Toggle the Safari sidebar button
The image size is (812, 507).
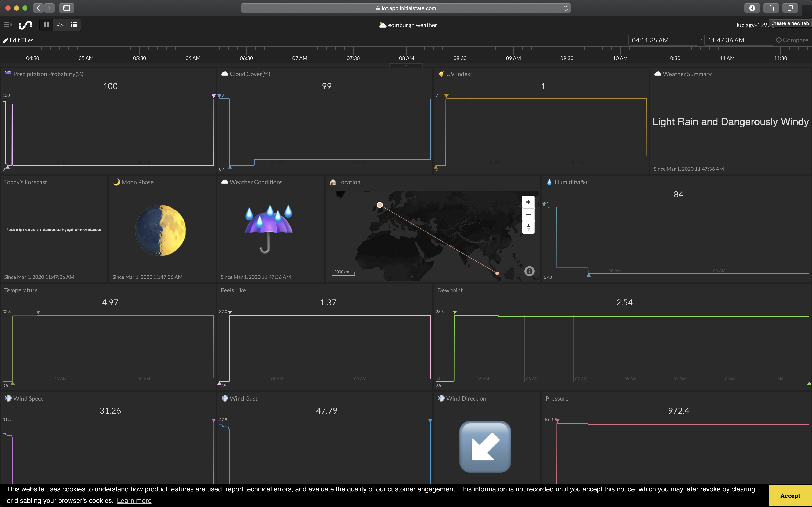[66, 8]
